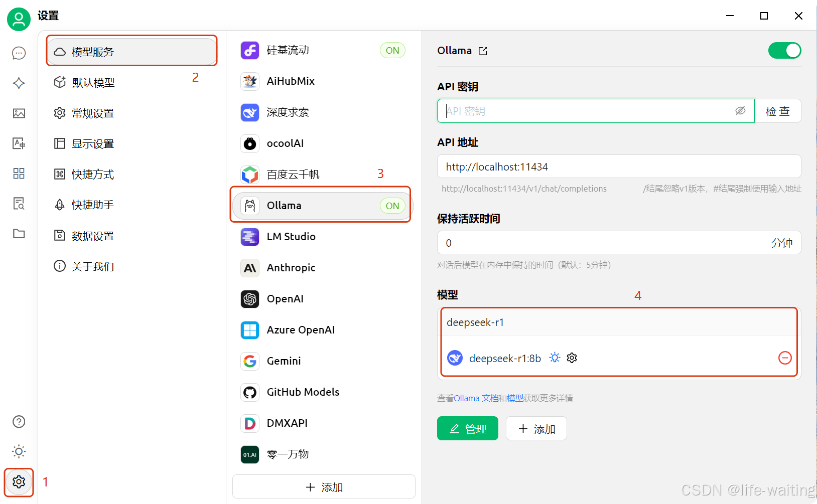The image size is (817, 504).
Task: Open the translate sidebar icon
Action: point(19,143)
